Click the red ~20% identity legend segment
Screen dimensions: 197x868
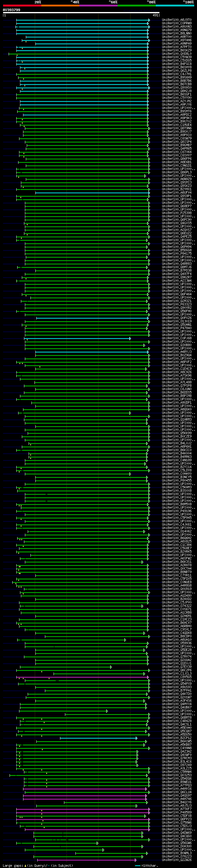tap(22, 6)
